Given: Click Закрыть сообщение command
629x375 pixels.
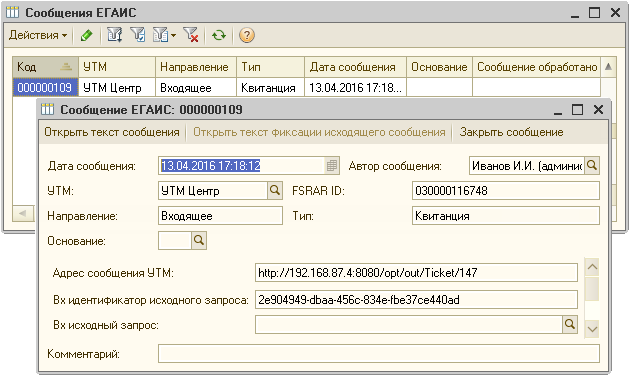Looking at the screenshot, I should [511, 132].
